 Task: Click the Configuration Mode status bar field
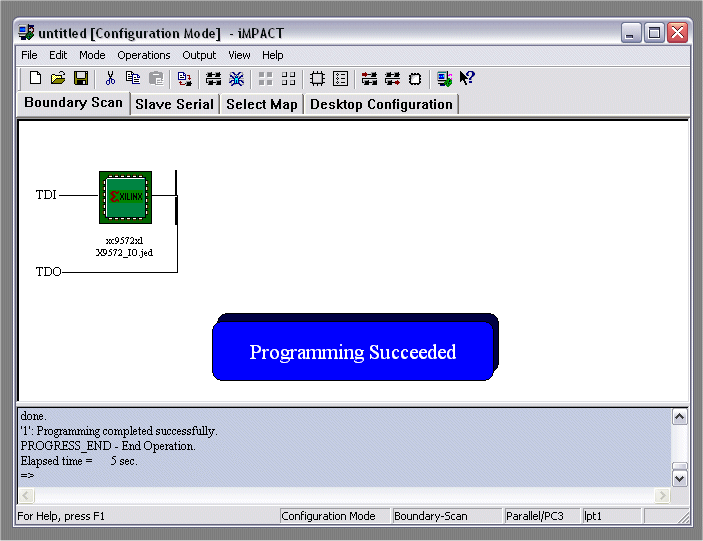(334, 516)
